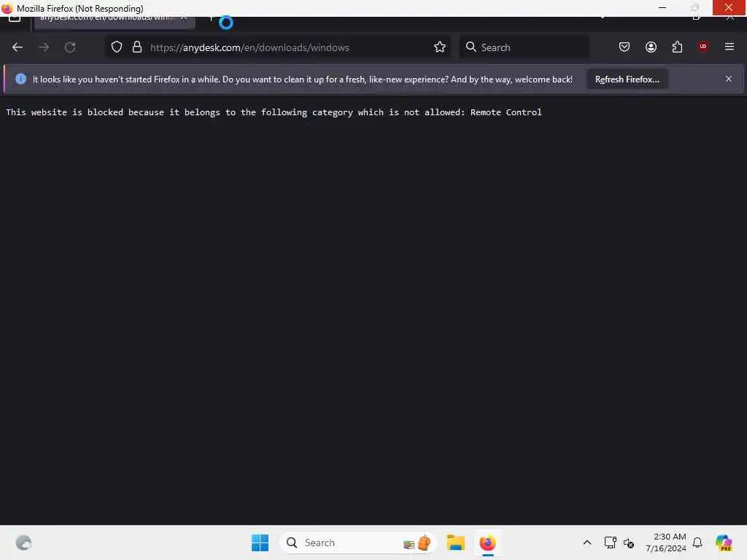Click the blue info icon in notification bar
This screenshot has width=747, height=560.
pyautogui.click(x=20, y=79)
